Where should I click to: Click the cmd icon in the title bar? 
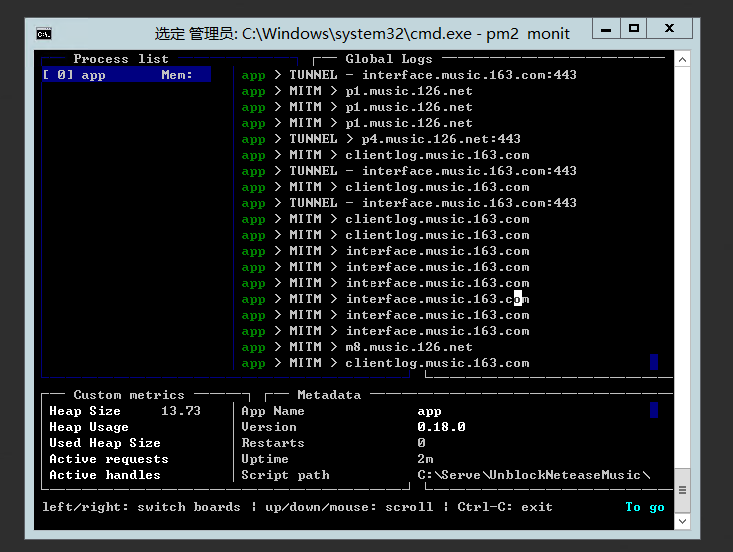click(44, 33)
